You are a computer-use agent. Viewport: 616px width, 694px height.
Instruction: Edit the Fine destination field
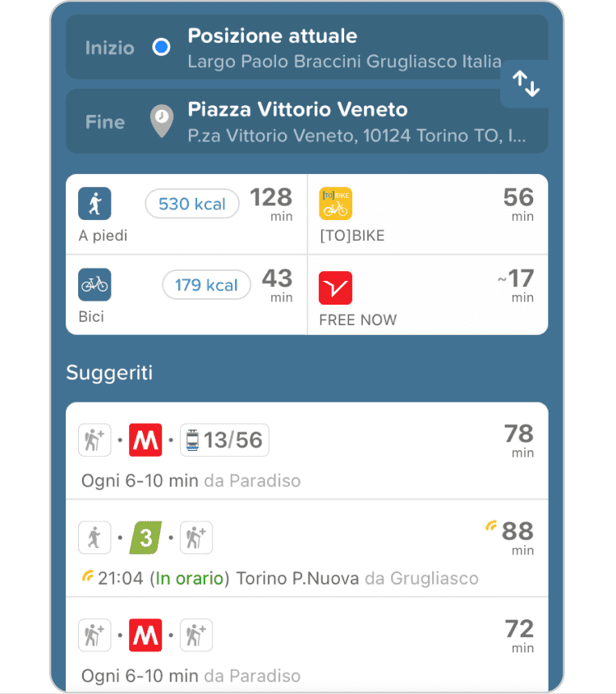[329, 121]
